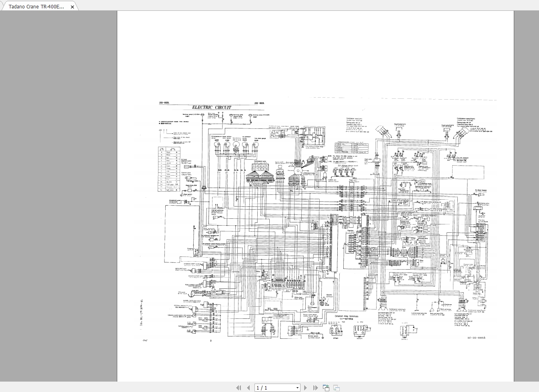Click the drawing number at bottom right
Viewport: 539px width, 392px height.
(476, 338)
